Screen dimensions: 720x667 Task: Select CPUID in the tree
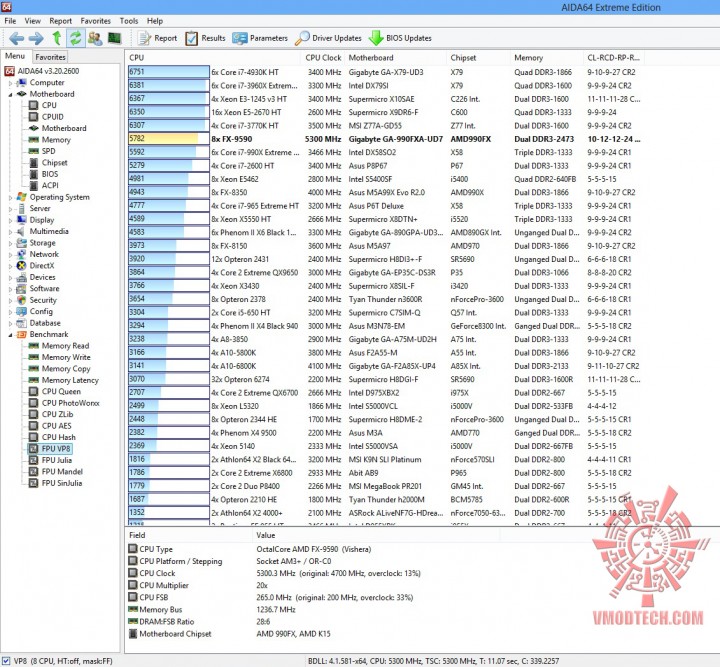(x=52, y=117)
